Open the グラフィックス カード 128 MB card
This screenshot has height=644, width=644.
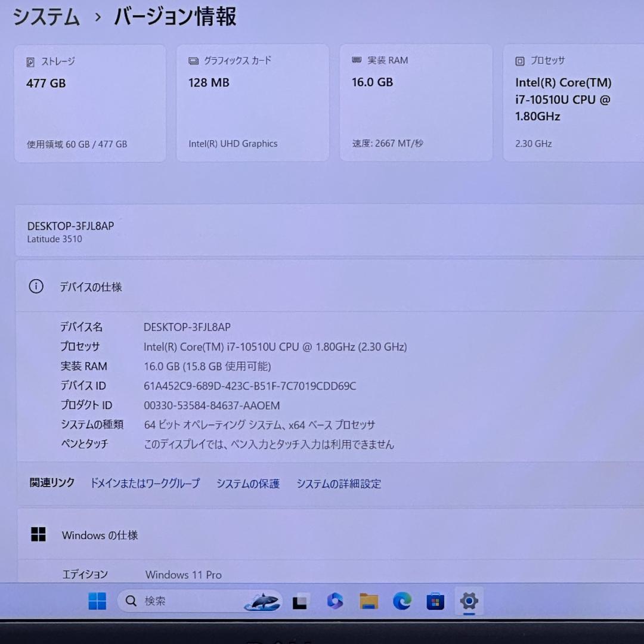pyautogui.click(x=253, y=103)
